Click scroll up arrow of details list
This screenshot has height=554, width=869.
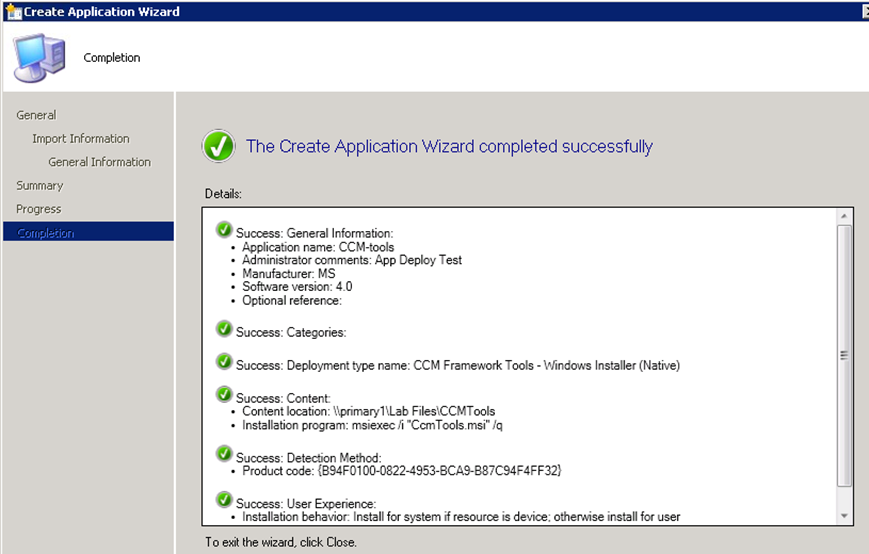(x=844, y=216)
